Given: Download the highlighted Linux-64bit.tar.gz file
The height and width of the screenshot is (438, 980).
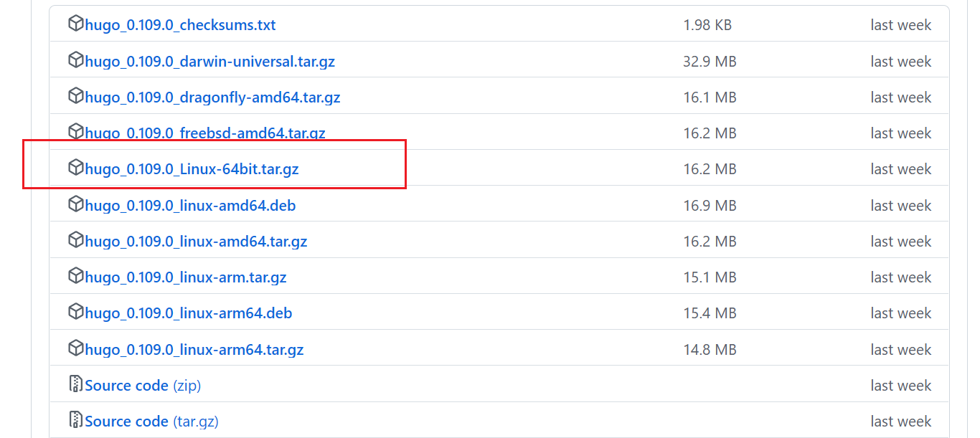Looking at the screenshot, I should (192, 169).
